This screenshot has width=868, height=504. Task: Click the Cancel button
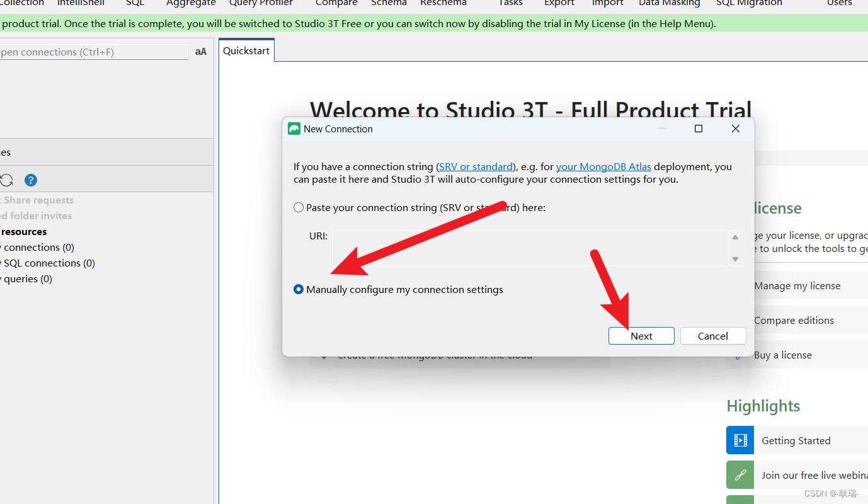tap(713, 336)
